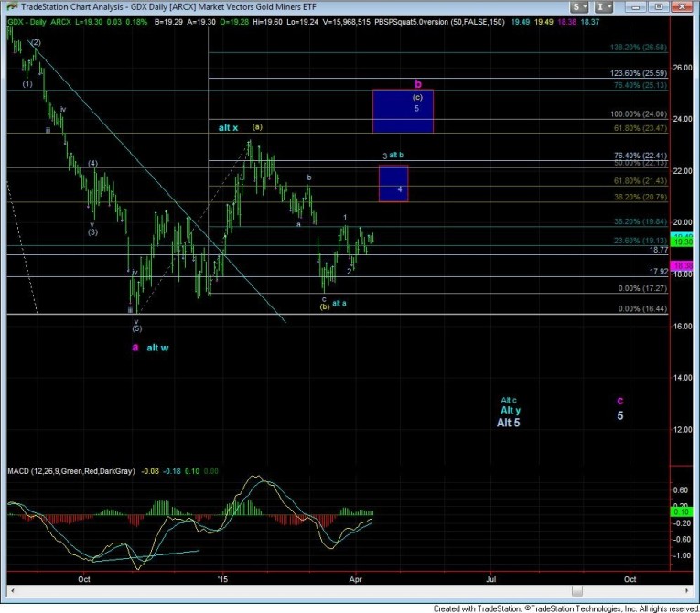This screenshot has height=613, width=700.
Task: Select the magenta 'a' label beside alt w
Action: point(135,348)
